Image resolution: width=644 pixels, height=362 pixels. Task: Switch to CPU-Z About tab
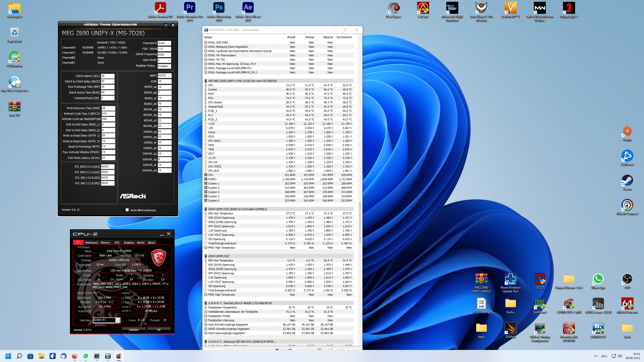(151, 243)
